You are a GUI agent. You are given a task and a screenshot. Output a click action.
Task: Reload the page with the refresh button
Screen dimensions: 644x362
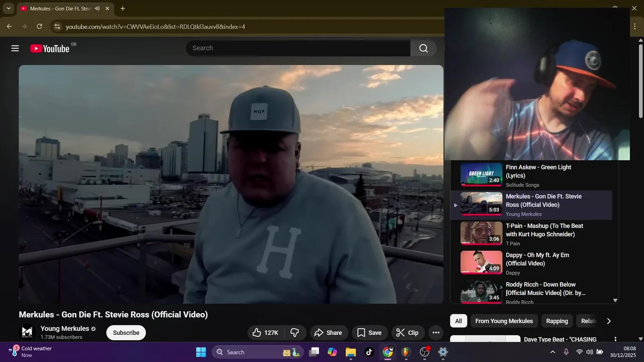tap(39, 26)
